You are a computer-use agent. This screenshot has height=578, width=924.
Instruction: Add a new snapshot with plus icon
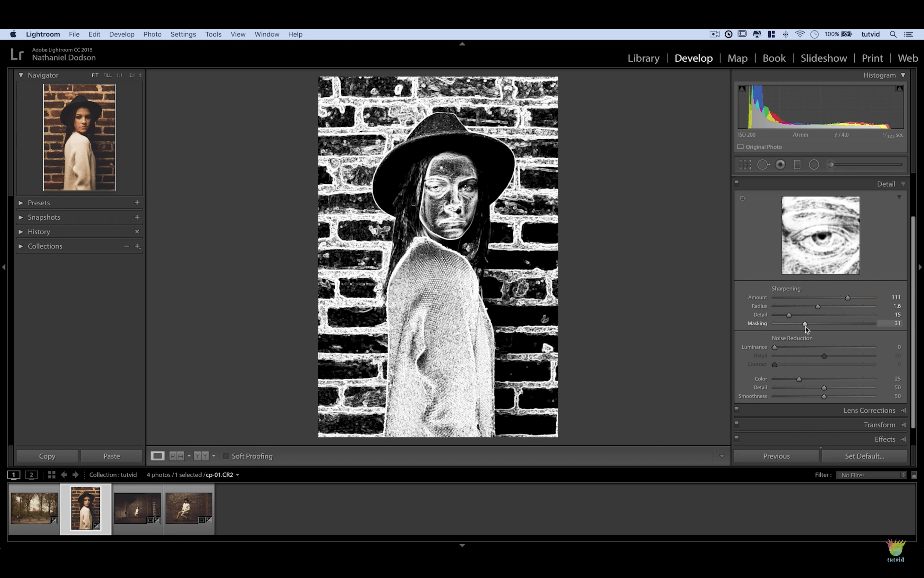(137, 217)
